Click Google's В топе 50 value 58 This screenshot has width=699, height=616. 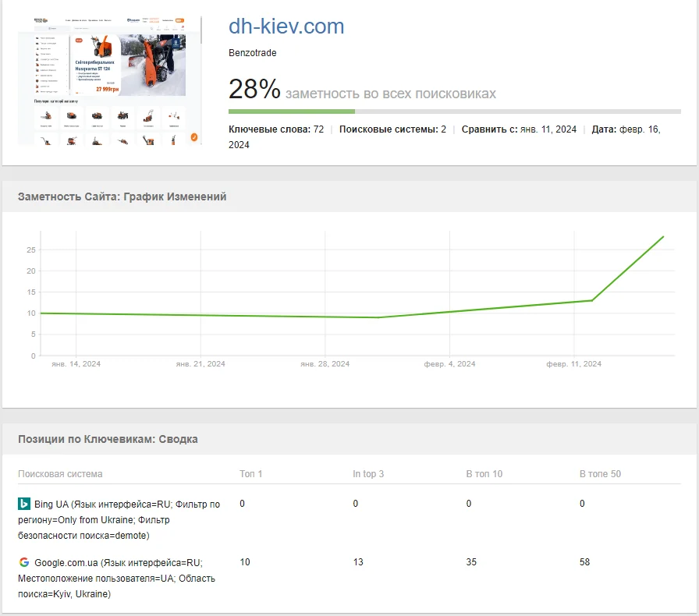(x=584, y=562)
